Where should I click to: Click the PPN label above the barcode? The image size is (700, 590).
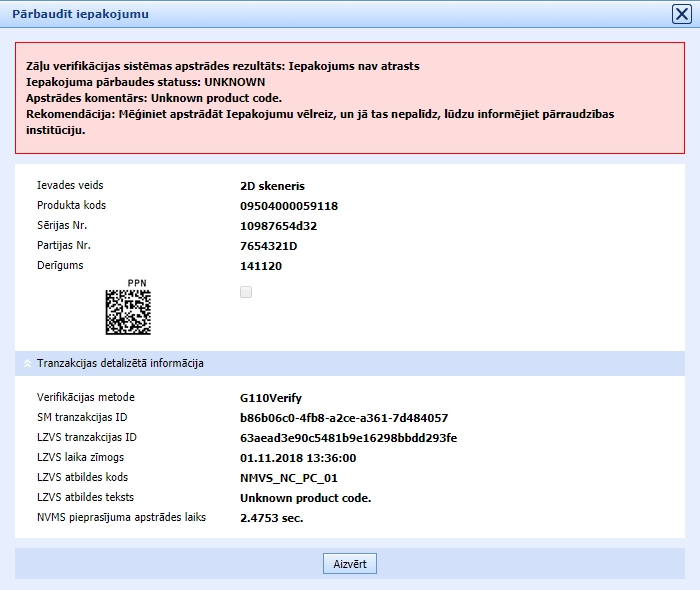(x=137, y=283)
